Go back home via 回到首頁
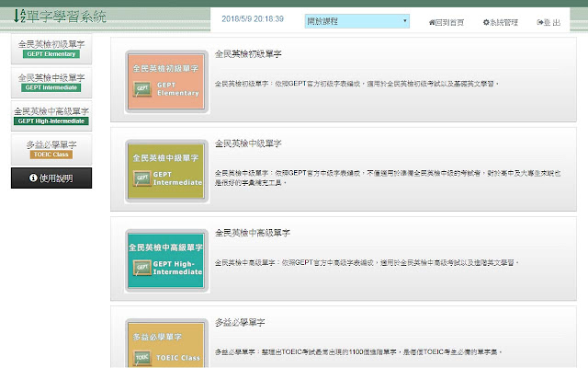This screenshot has height=368, width=588. (447, 22)
